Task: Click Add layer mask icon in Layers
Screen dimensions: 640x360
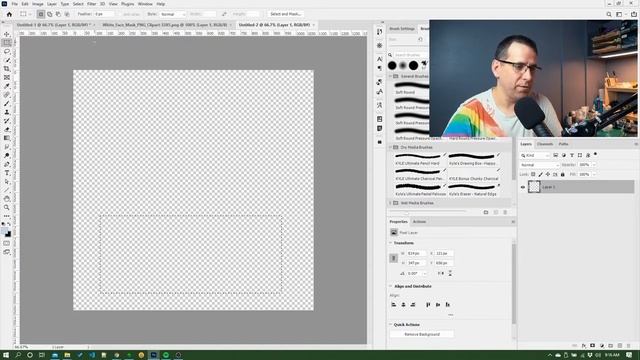Action: 593,346
